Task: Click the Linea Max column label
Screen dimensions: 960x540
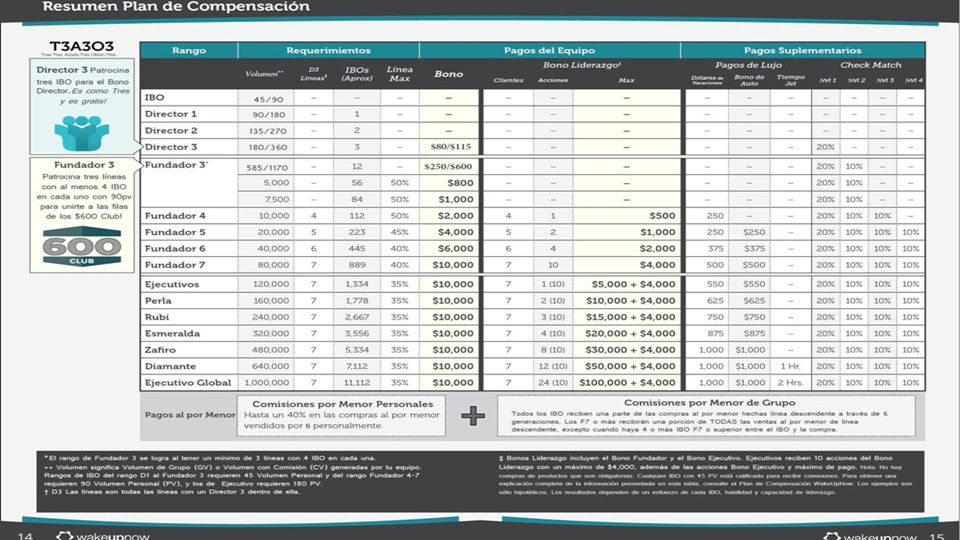Action: point(399,74)
